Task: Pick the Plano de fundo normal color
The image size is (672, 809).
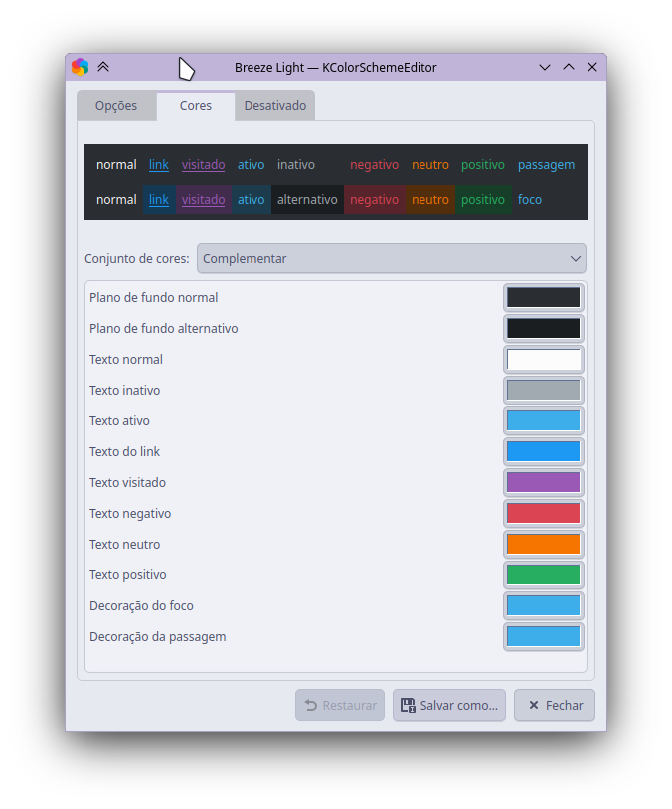Action: pyautogui.click(x=544, y=298)
